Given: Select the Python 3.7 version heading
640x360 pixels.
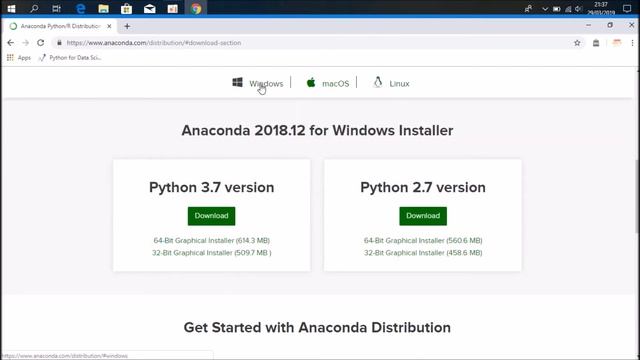Looking at the screenshot, I should (x=211, y=187).
